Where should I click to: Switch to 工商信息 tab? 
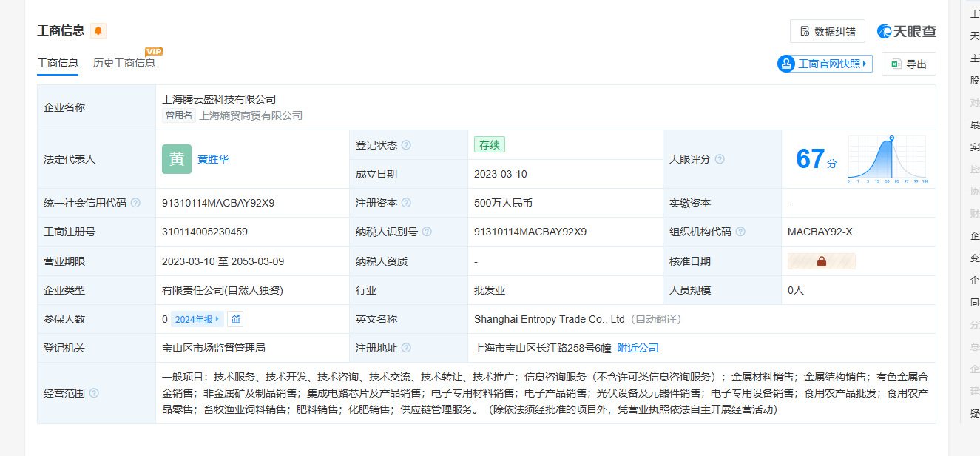coord(58,64)
